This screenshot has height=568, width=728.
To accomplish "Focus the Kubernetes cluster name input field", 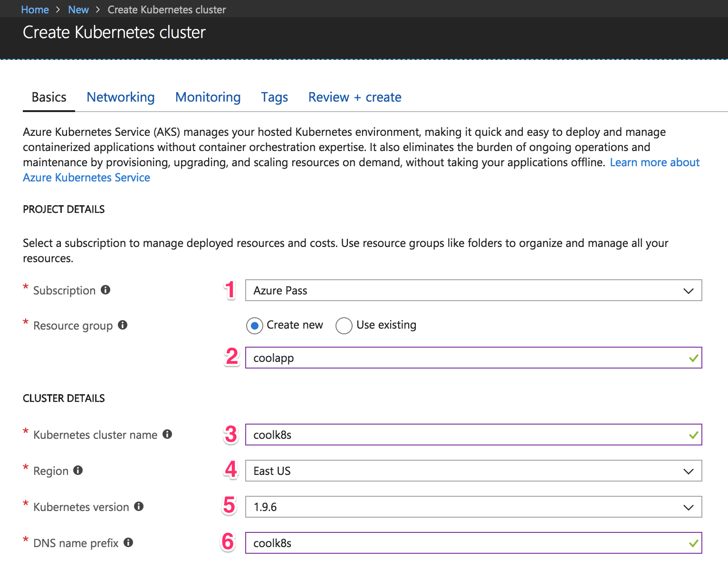I will pyautogui.click(x=473, y=435).
